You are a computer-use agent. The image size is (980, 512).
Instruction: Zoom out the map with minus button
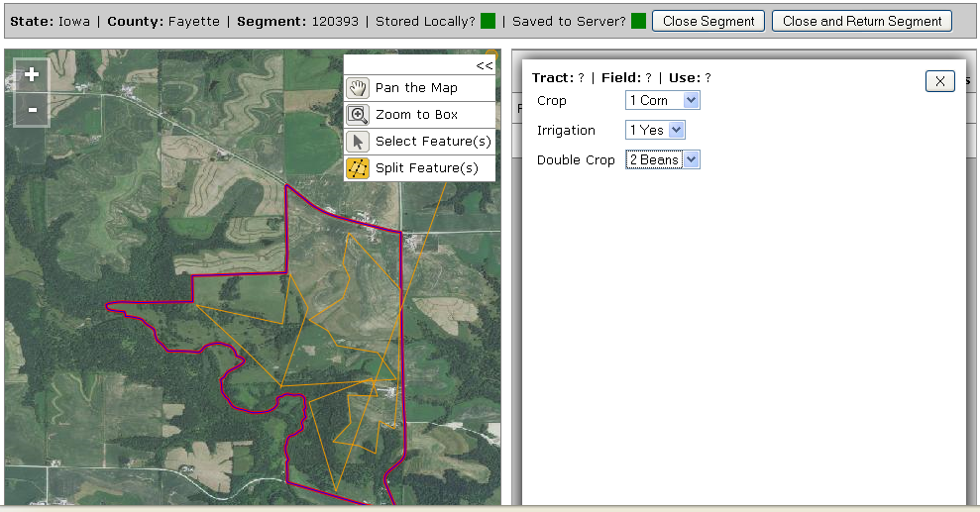(32, 110)
